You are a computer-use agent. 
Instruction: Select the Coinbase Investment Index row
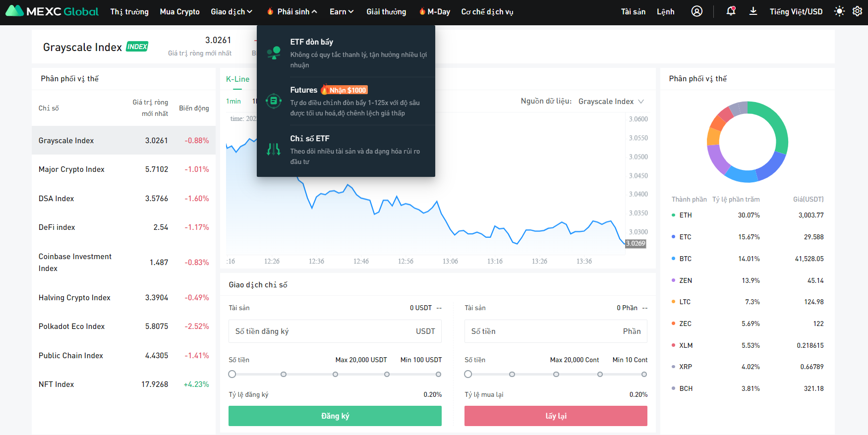[123, 262]
